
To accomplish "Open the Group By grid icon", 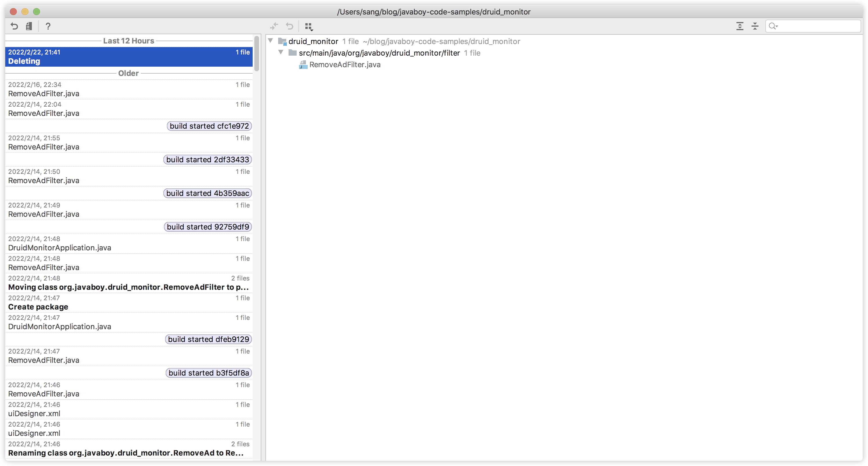I will coord(309,26).
